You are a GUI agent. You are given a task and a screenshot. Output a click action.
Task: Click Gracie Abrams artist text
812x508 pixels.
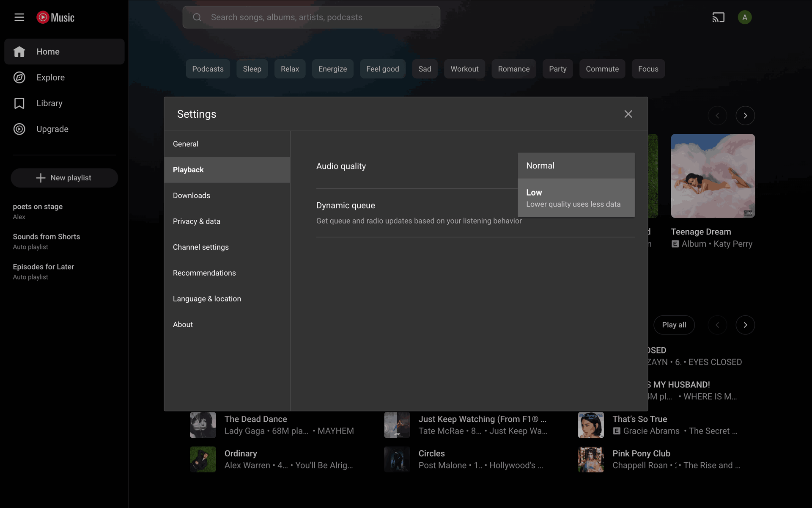pos(651,431)
